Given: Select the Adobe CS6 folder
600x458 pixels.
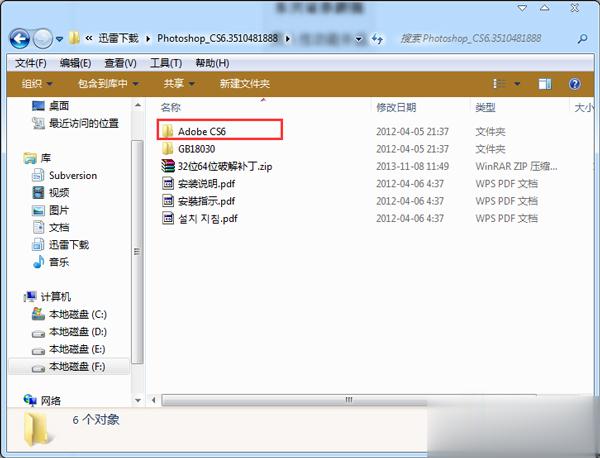Looking at the screenshot, I should coord(202,131).
